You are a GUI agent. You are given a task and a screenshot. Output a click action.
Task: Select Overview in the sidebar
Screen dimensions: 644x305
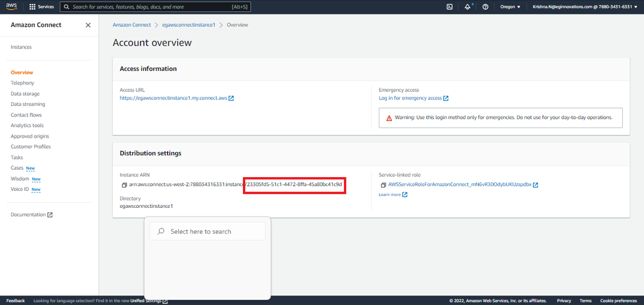click(22, 73)
